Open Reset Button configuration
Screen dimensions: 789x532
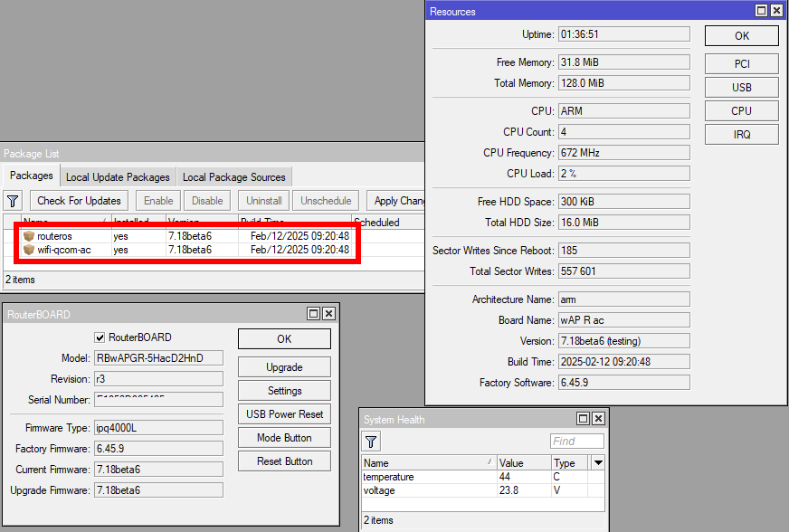tap(284, 461)
